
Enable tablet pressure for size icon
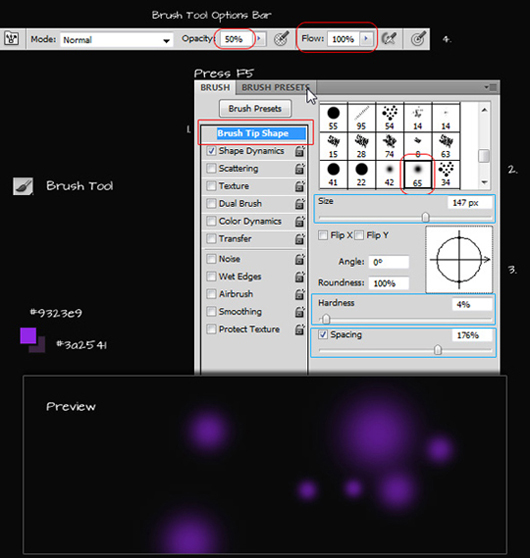(418, 38)
